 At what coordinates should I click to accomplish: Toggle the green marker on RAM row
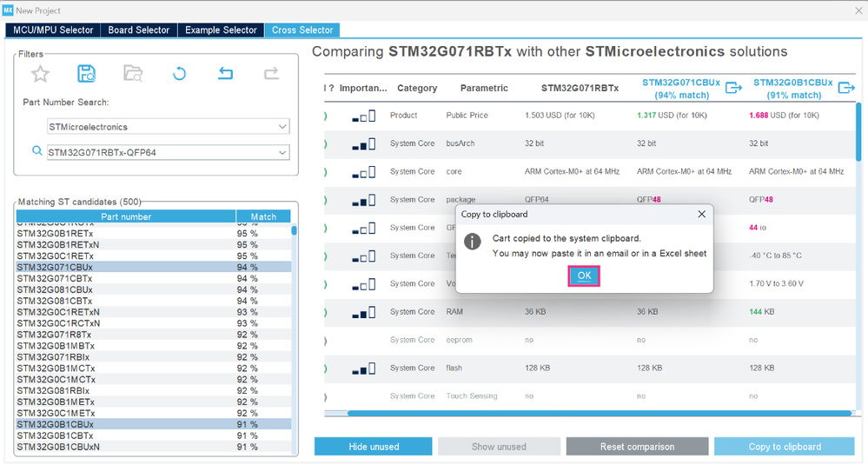[326, 312]
